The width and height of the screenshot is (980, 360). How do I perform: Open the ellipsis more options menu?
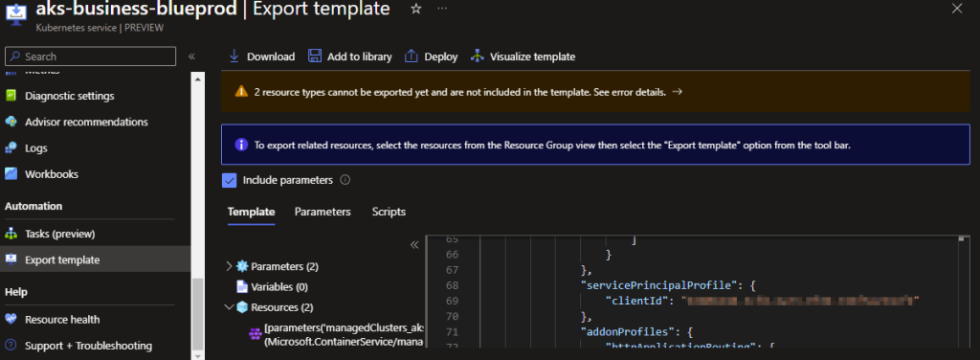coord(442,10)
